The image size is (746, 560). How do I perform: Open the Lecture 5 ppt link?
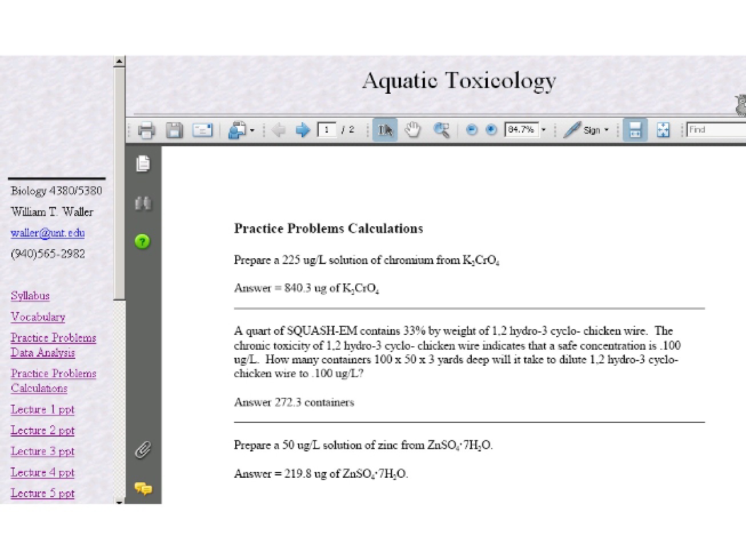pos(43,493)
